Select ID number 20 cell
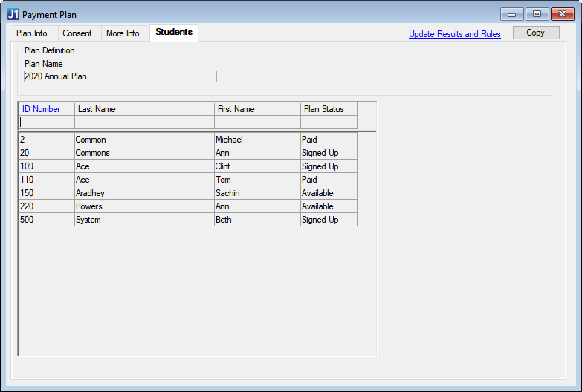The width and height of the screenshot is (582, 392). (x=46, y=153)
